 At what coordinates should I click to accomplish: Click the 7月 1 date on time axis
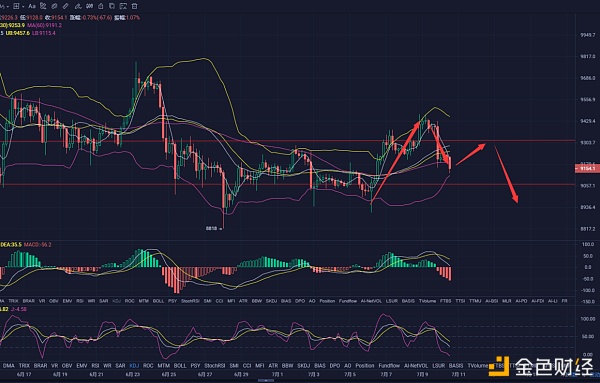277,375
